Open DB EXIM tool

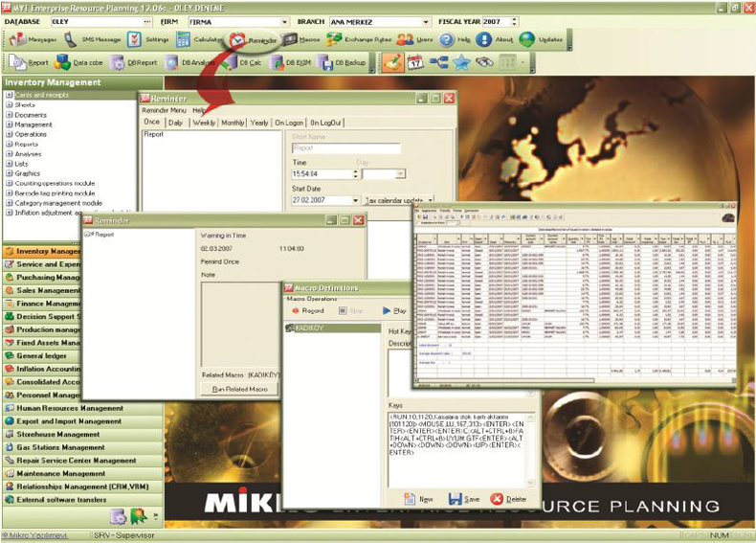coord(290,62)
